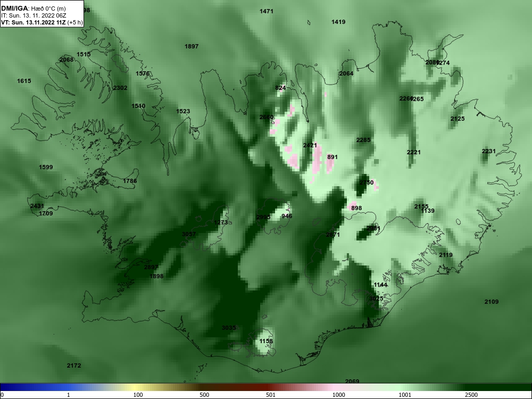Image resolution: width=532 pixels, height=399 pixels.
Task: Select the map value 1158
Action: [266, 342]
